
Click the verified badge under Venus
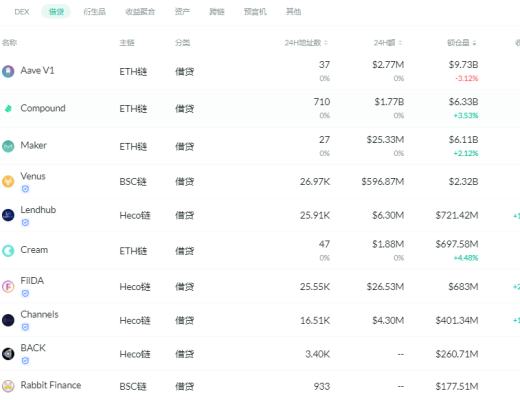(x=25, y=189)
